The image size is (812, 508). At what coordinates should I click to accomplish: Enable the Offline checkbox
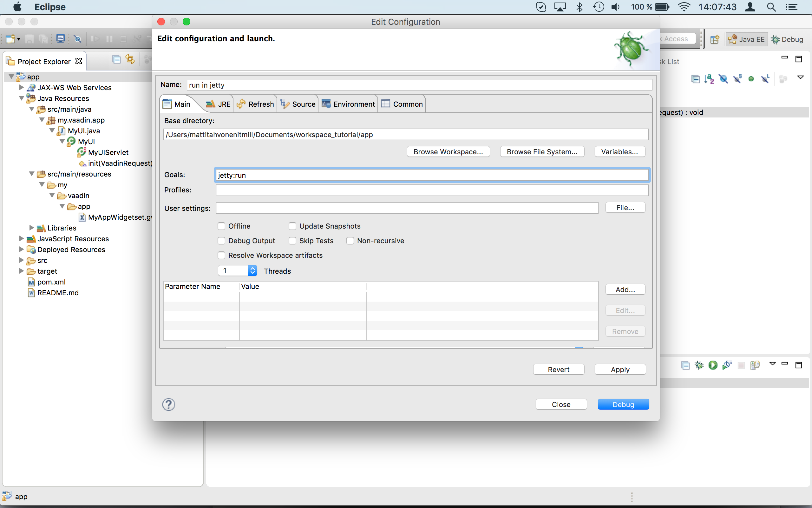click(x=221, y=226)
